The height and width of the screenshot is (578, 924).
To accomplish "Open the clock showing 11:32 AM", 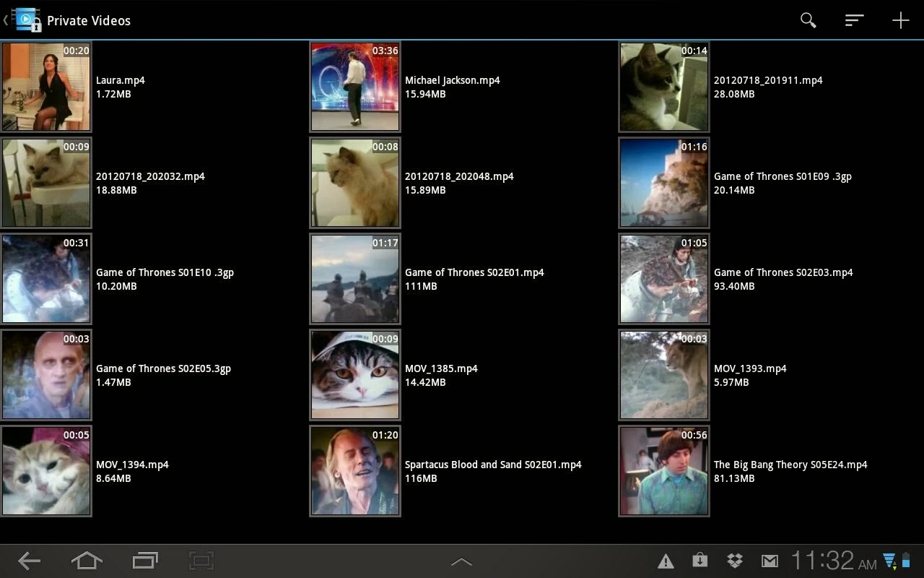I will [834, 560].
